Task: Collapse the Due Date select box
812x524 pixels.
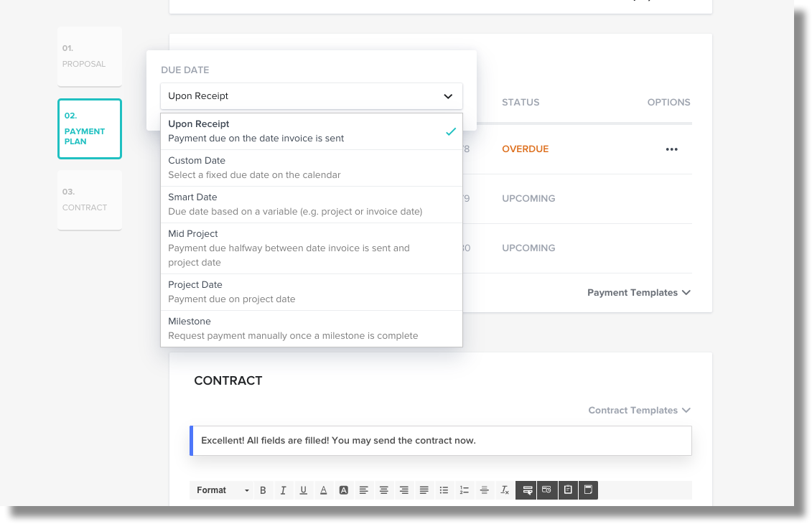Action: click(312, 96)
